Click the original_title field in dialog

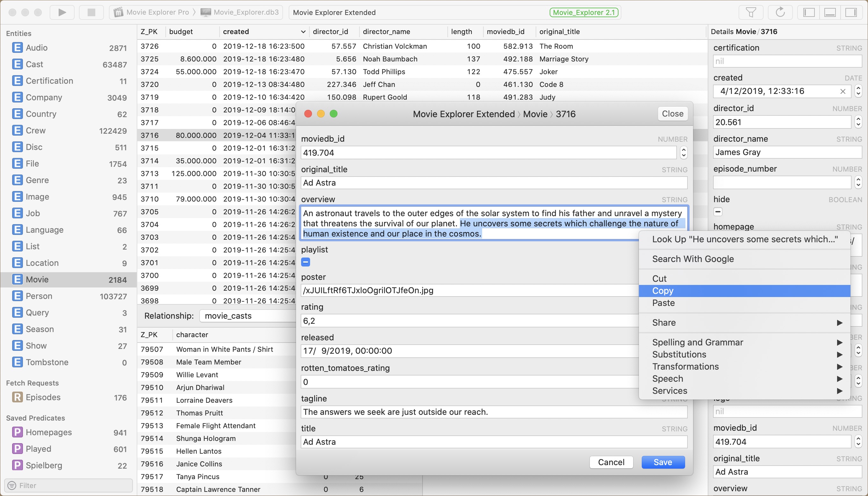click(494, 183)
